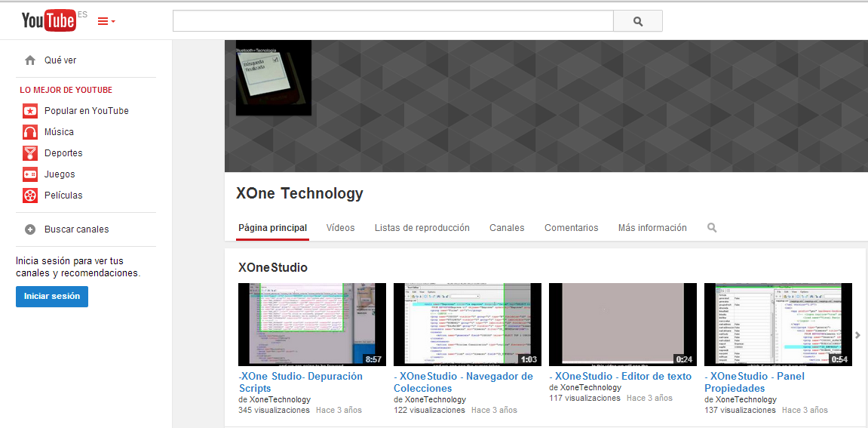Open the Juegos channel link

(60, 174)
